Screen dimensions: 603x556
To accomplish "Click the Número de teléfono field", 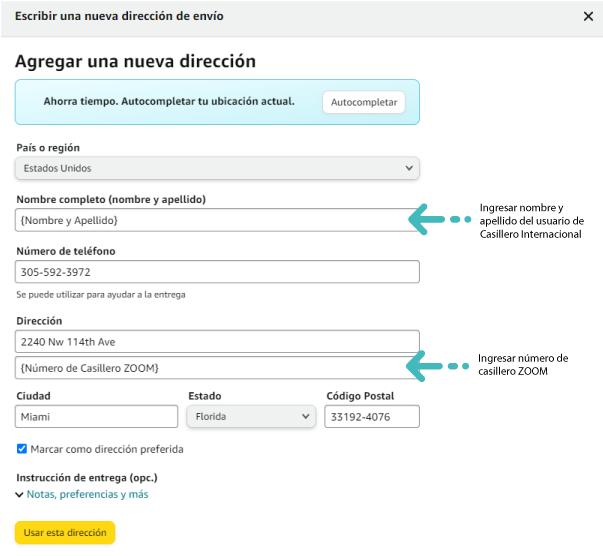I will 217,272.
